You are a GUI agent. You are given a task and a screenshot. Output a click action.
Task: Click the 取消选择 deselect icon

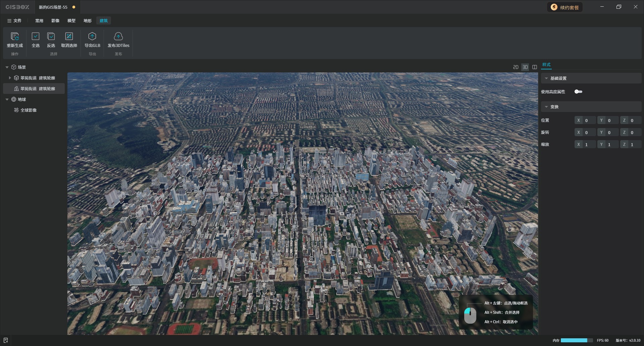click(69, 36)
